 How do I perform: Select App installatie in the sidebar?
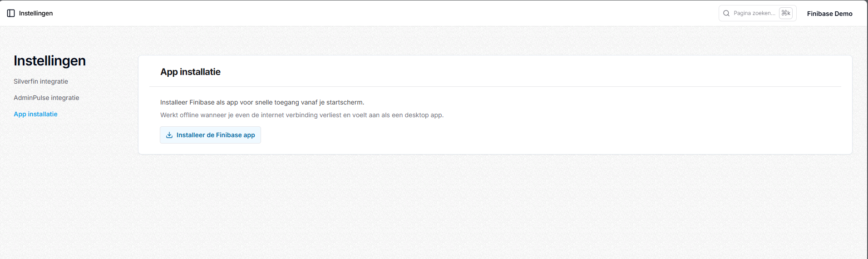[35, 114]
